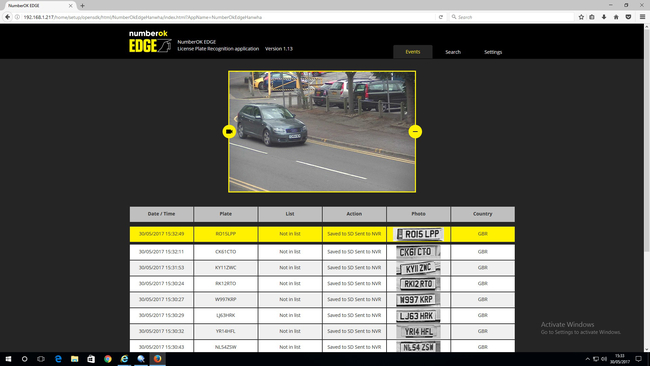The height and width of the screenshot is (366, 650).
Task: Open the Firefox downloads arrow icon
Action: (604, 17)
